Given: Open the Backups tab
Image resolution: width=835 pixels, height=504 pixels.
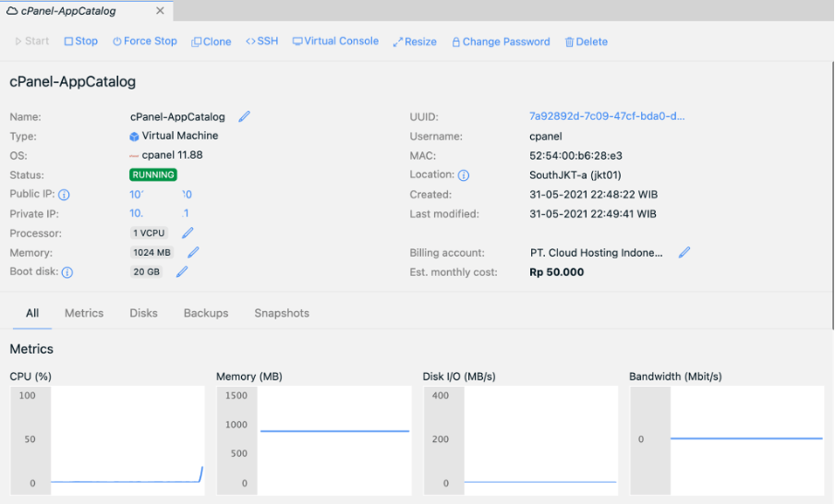Looking at the screenshot, I should click(206, 313).
